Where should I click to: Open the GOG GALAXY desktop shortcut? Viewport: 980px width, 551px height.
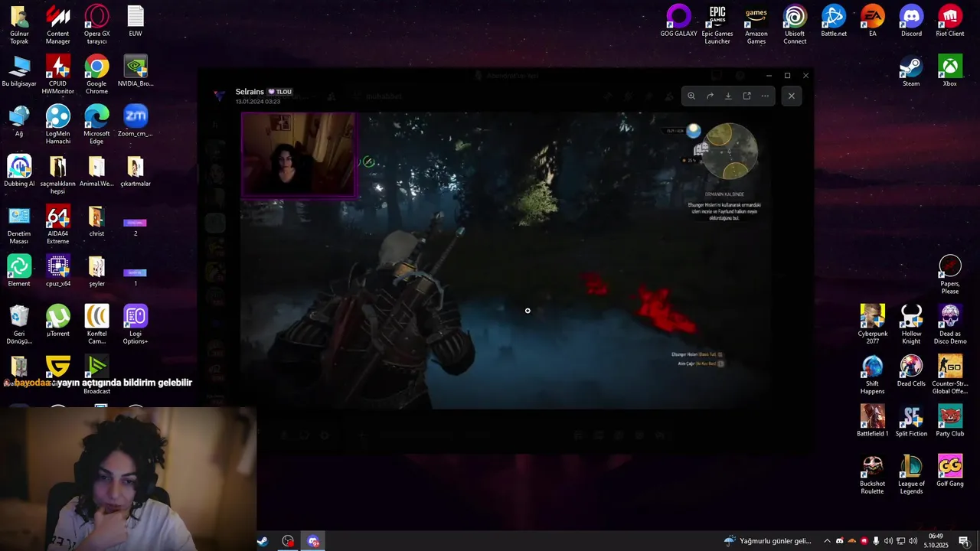pyautogui.click(x=678, y=21)
